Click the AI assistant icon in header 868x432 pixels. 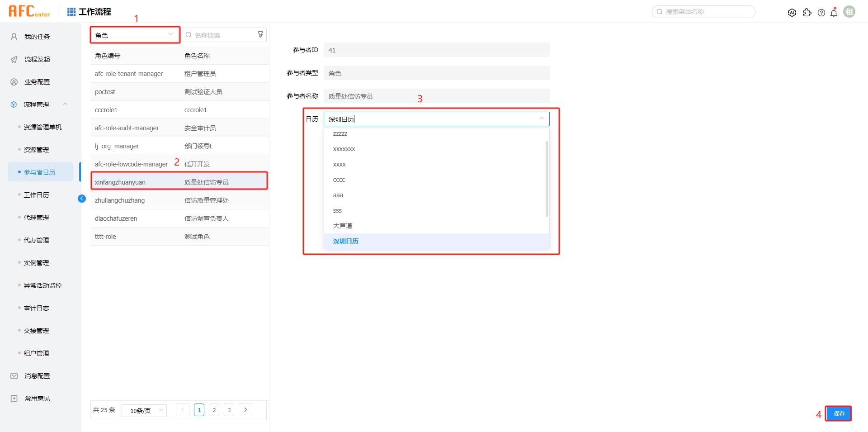click(792, 13)
